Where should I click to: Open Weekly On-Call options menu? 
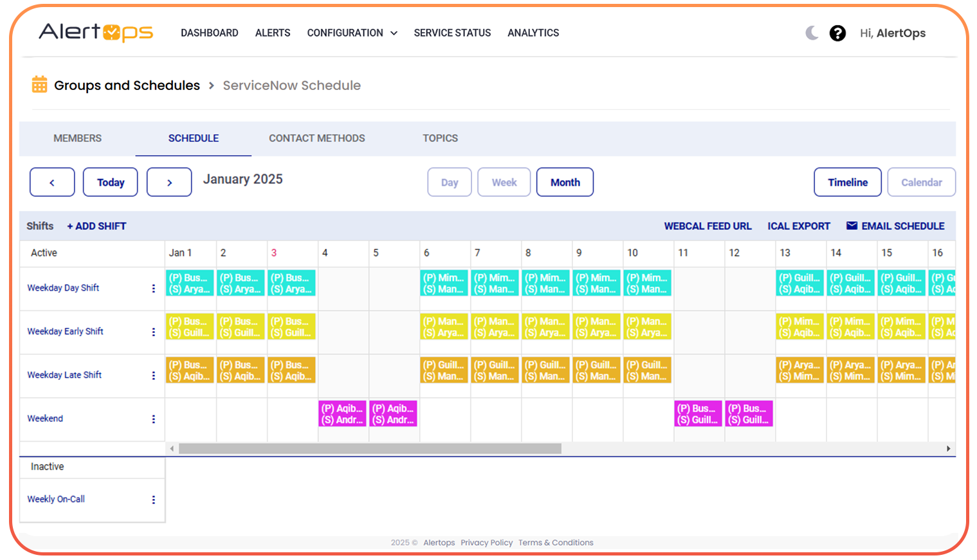[153, 500]
